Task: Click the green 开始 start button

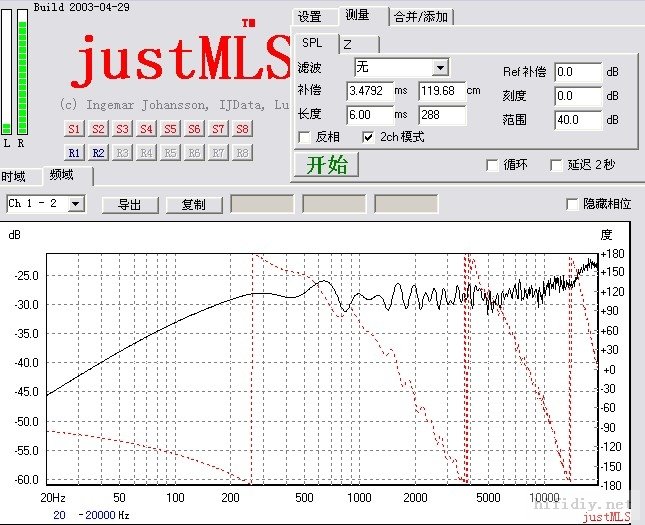Action: pos(327,165)
